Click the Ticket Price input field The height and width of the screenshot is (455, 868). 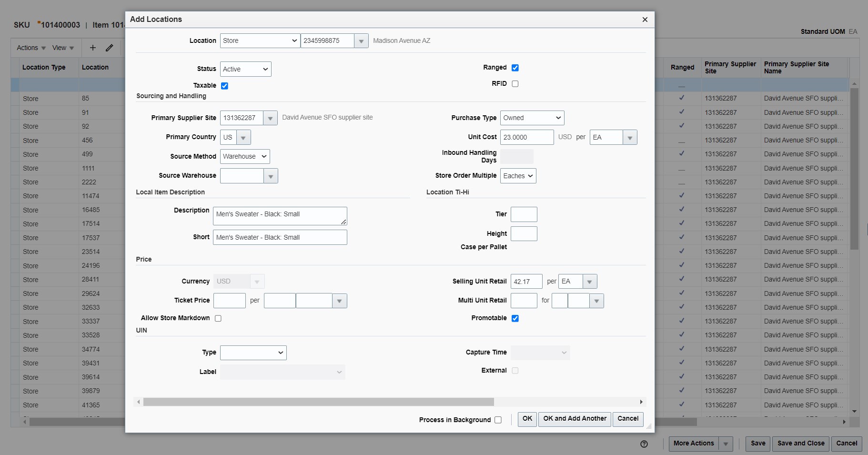230,301
